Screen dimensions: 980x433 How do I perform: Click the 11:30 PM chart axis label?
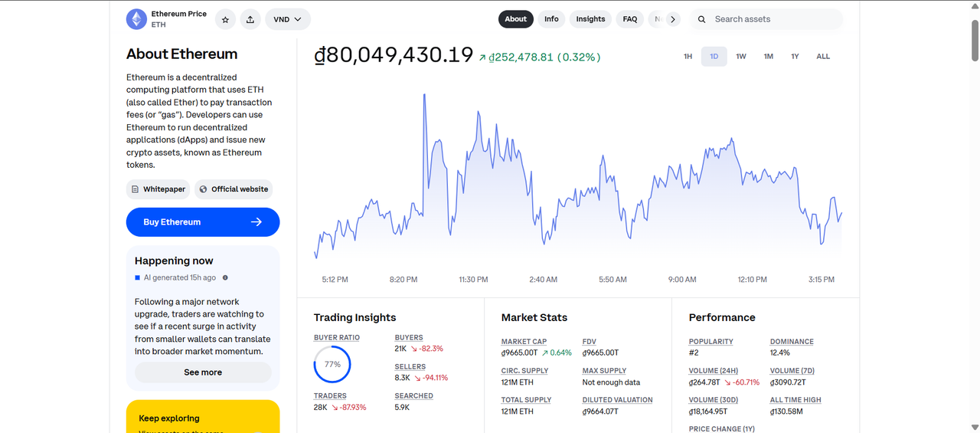473,280
